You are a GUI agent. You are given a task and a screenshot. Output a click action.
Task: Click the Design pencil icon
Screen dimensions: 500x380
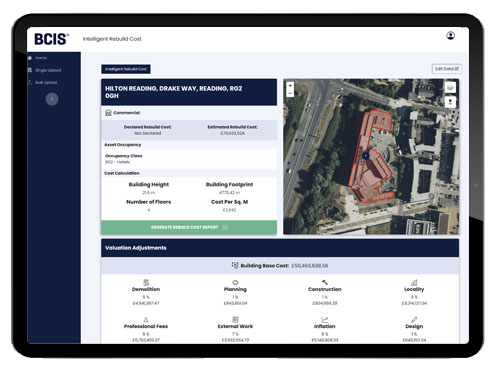pyautogui.click(x=414, y=319)
